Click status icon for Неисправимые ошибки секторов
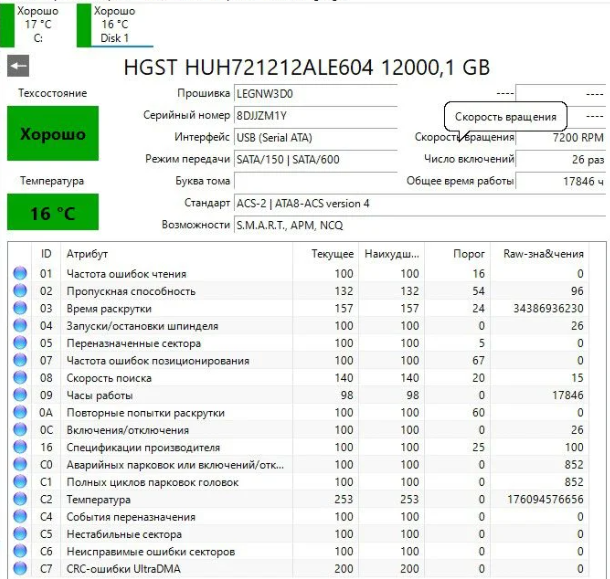The image size is (610, 579). (x=20, y=551)
